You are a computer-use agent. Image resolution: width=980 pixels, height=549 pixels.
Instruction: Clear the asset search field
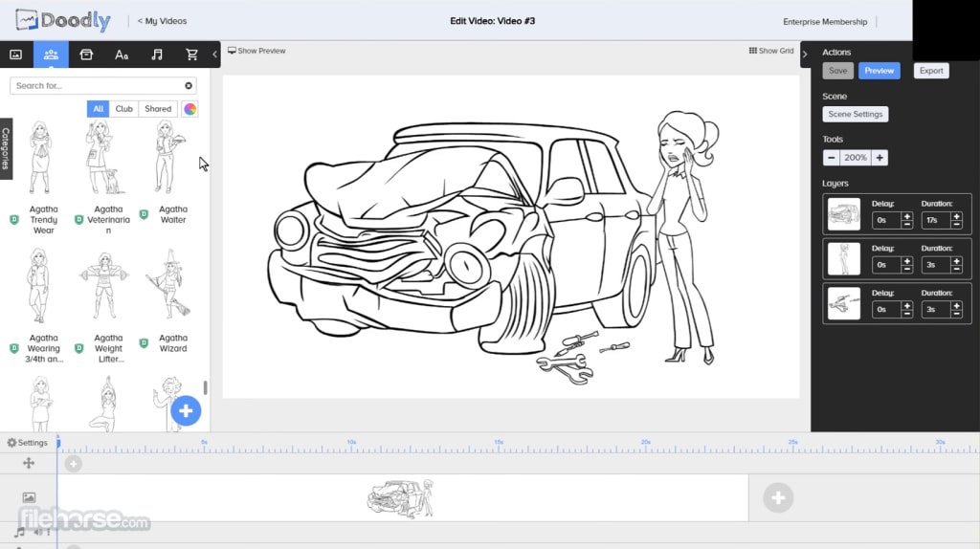coord(189,86)
